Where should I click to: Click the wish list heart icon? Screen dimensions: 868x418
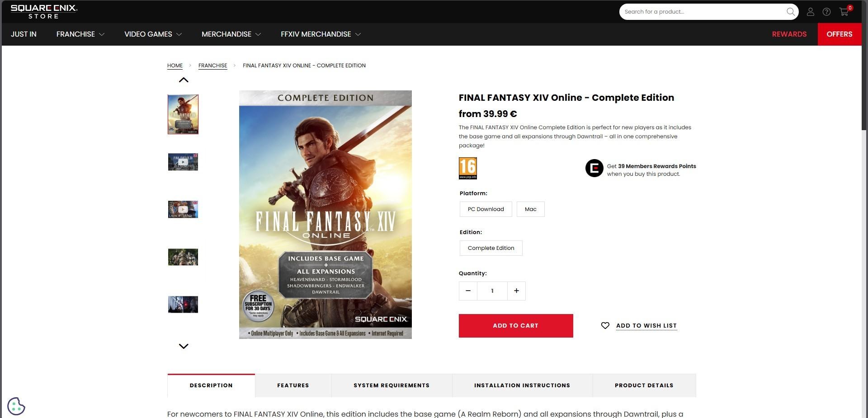605,325
